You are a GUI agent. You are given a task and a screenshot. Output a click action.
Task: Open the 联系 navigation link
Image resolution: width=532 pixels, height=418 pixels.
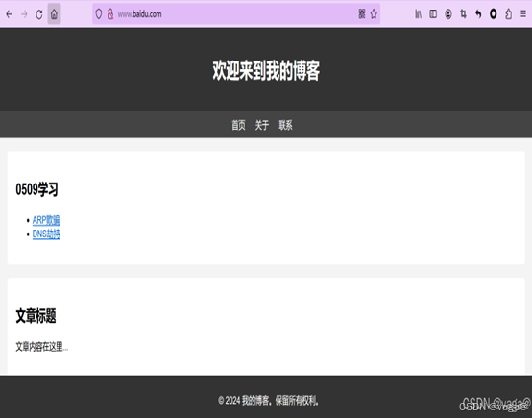click(x=285, y=125)
